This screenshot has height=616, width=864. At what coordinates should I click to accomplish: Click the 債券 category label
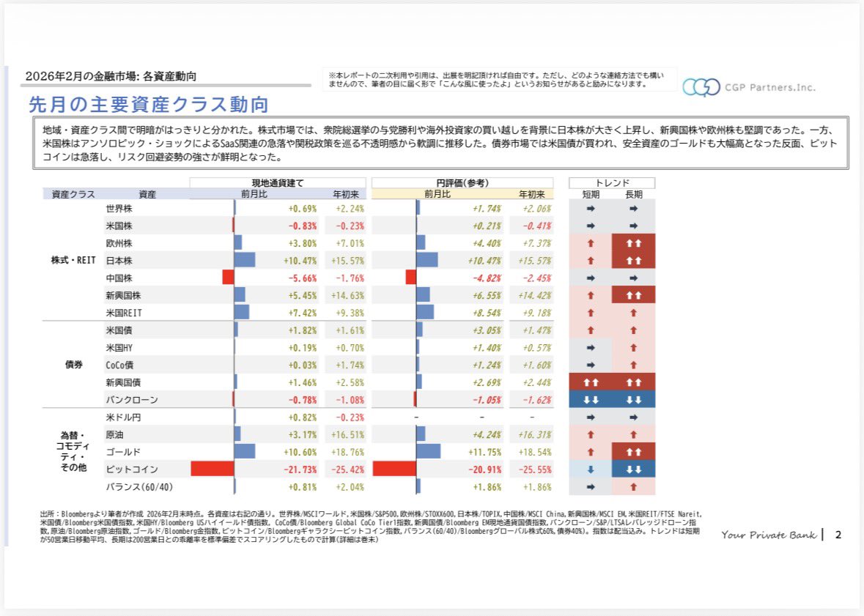click(73, 365)
